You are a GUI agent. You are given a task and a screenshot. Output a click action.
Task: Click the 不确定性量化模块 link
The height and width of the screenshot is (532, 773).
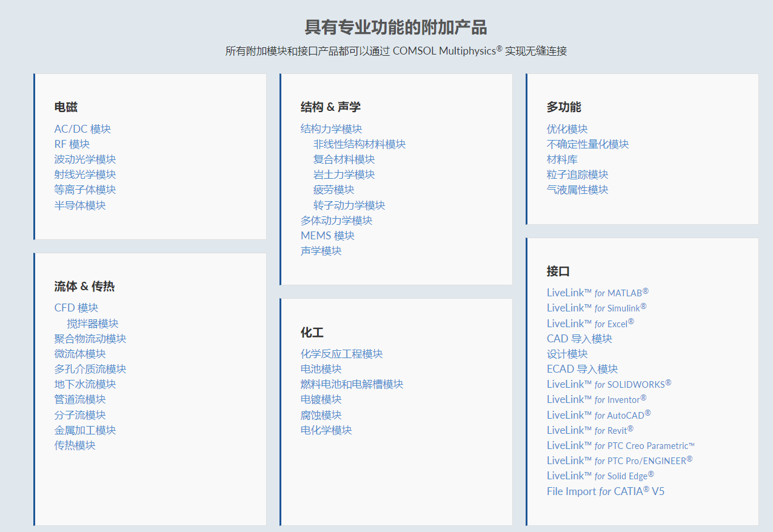(x=588, y=144)
